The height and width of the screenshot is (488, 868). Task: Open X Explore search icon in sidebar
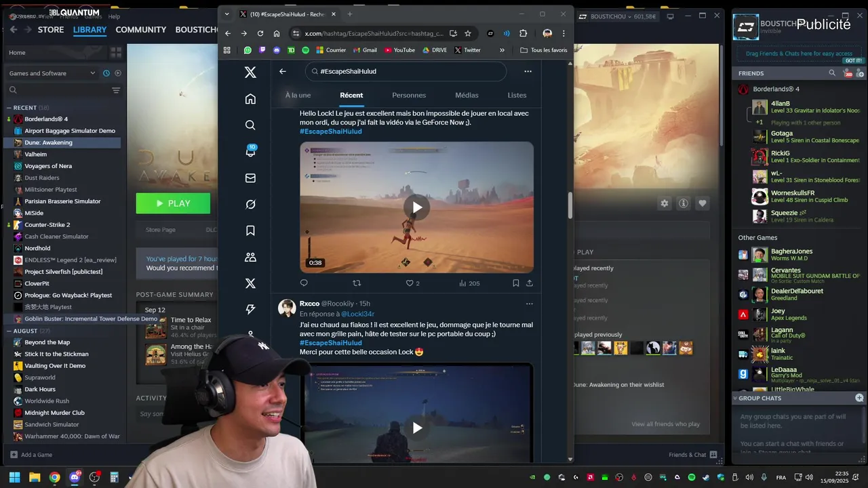coord(250,125)
